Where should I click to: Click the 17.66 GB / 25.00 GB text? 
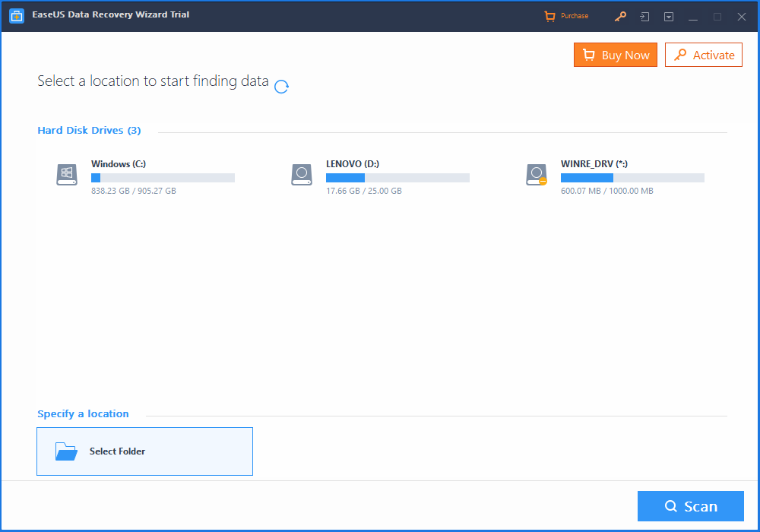tap(363, 191)
